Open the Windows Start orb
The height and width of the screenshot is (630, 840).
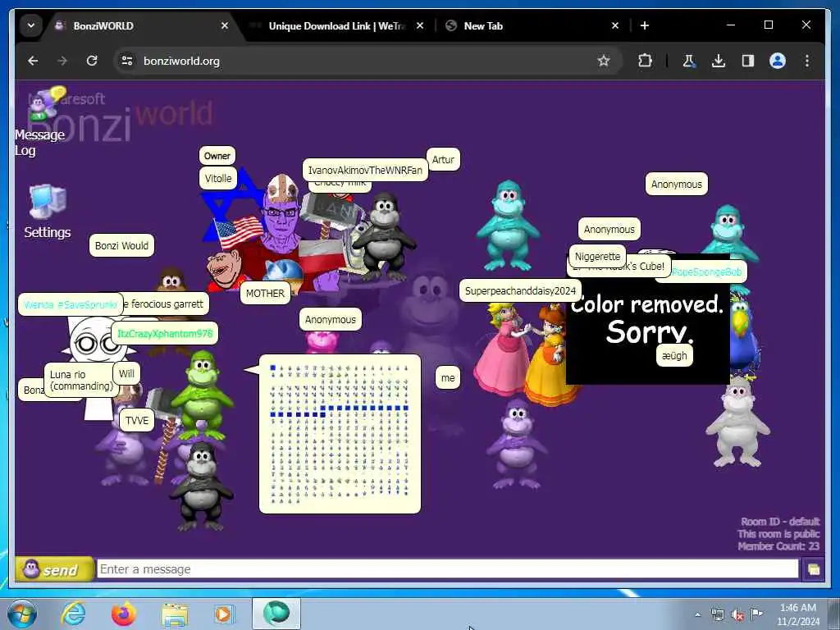(x=22, y=614)
